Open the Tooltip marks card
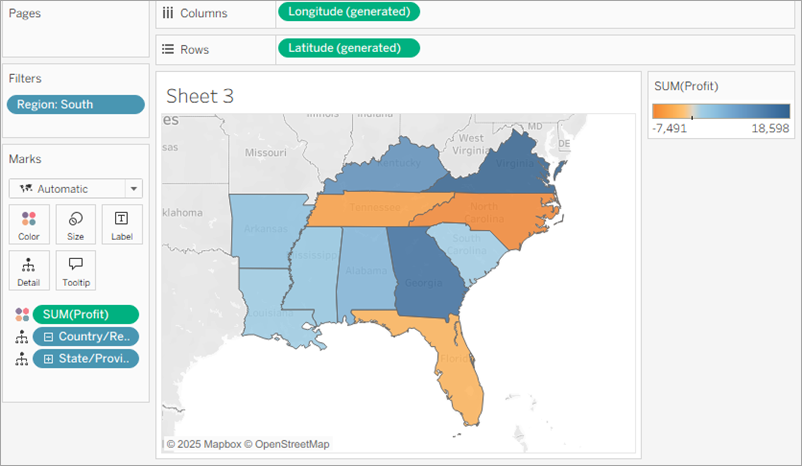802x466 pixels. (x=76, y=270)
